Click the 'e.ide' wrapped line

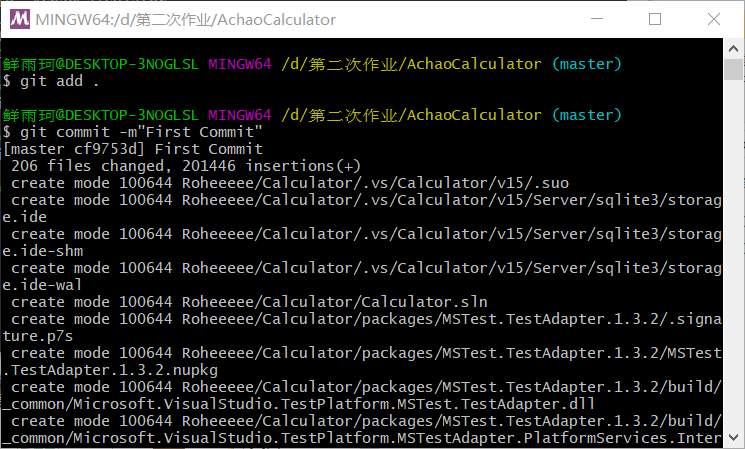pos(25,217)
